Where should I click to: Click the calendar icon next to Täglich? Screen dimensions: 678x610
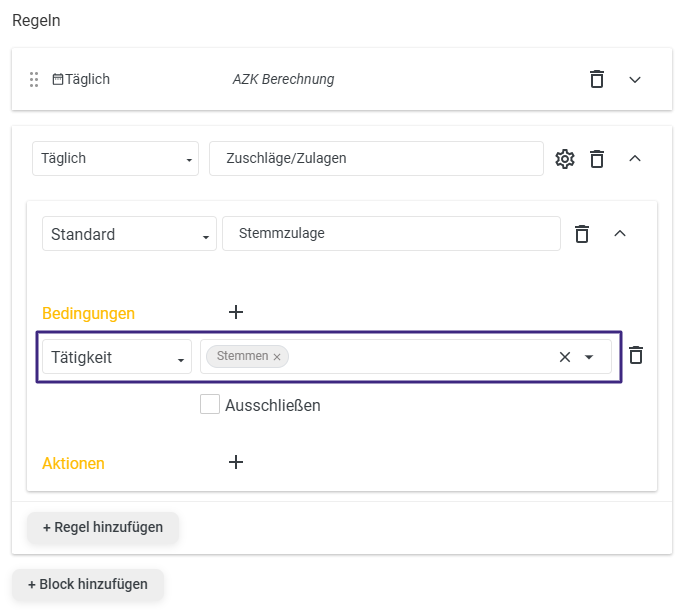[x=58, y=80]
